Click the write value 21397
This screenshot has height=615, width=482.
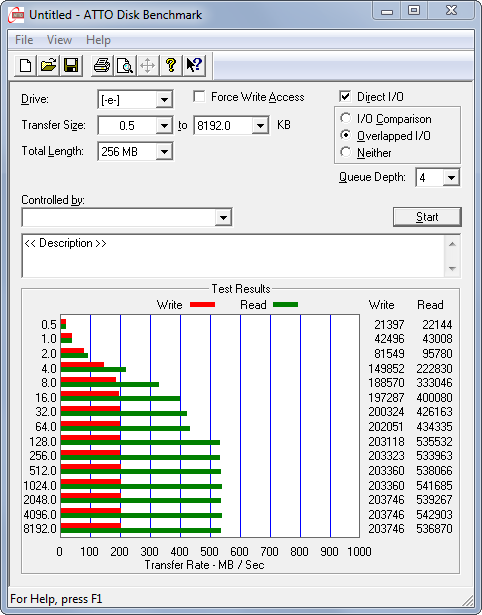tap(389, 325)
